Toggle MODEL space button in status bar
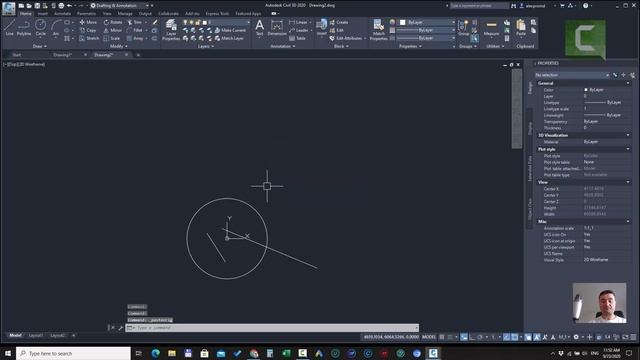This screenshot has height=360, width=640. point(429,337)
